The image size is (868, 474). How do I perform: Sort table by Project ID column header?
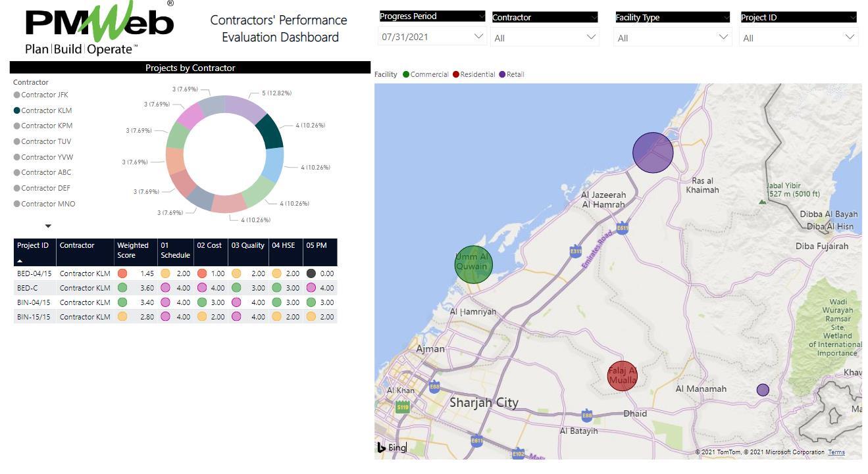[35, 252]
